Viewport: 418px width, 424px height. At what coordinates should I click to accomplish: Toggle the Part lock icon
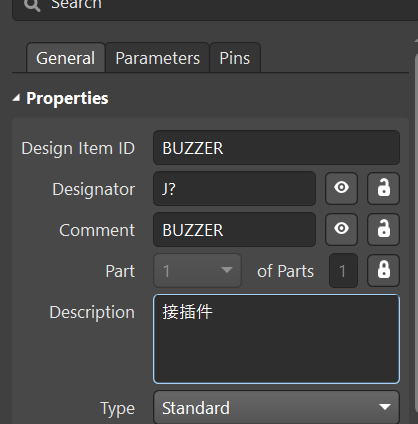click(x=383, y=271)
